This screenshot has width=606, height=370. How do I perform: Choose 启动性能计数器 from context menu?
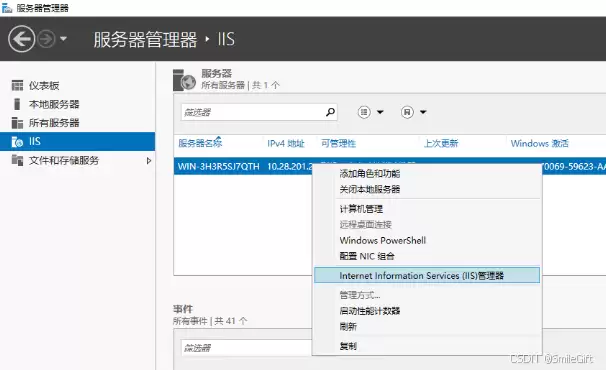click(370, 311)
